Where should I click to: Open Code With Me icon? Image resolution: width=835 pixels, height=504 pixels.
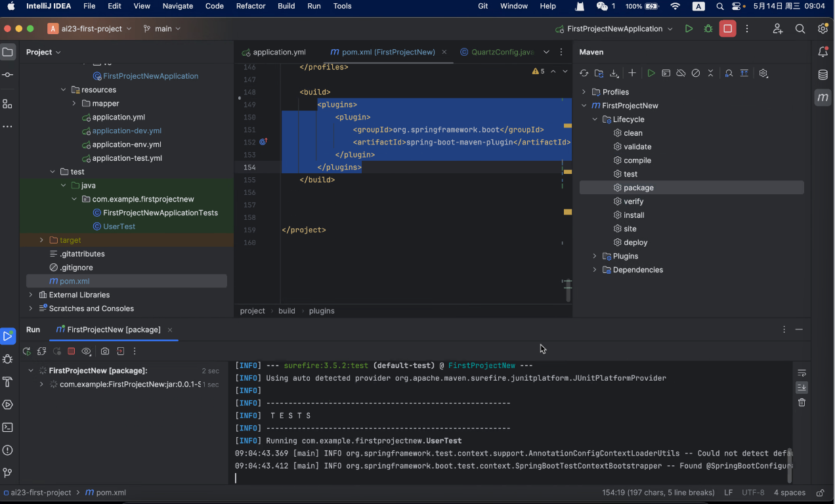click(x=778, y=29)
